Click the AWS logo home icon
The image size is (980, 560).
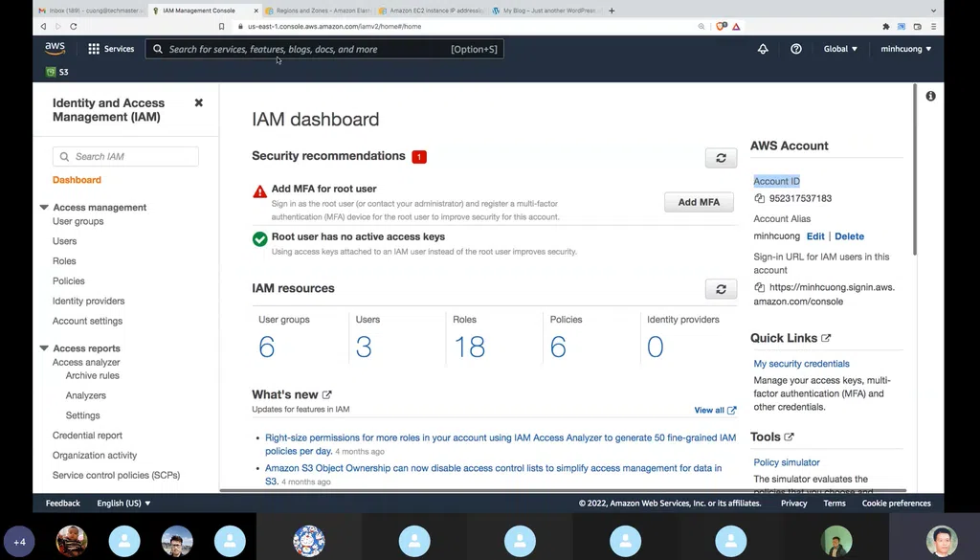click(x=55, y=48)
